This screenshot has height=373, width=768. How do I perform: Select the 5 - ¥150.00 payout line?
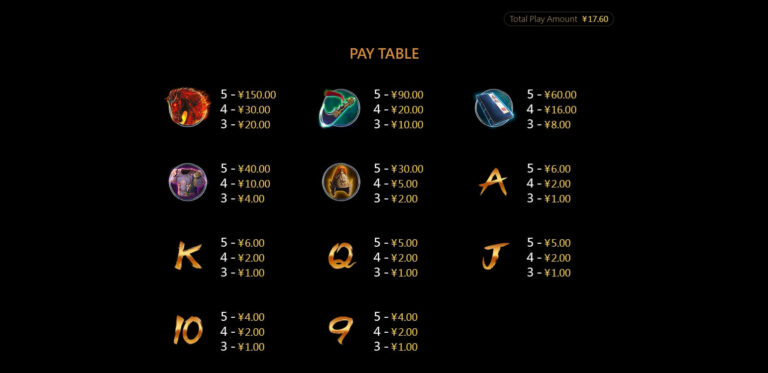tap(248, 95)
